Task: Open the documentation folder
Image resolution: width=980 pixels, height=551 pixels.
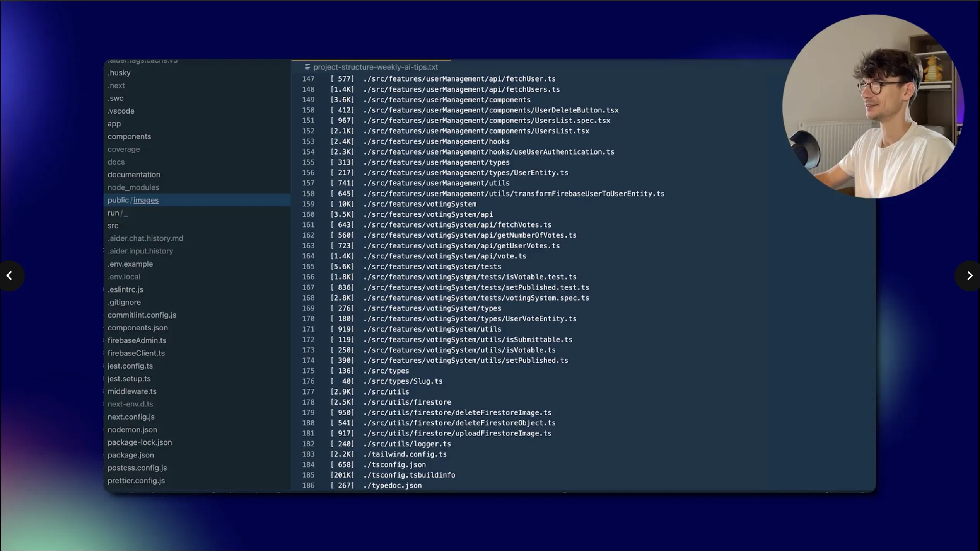Action: (134, 175)
